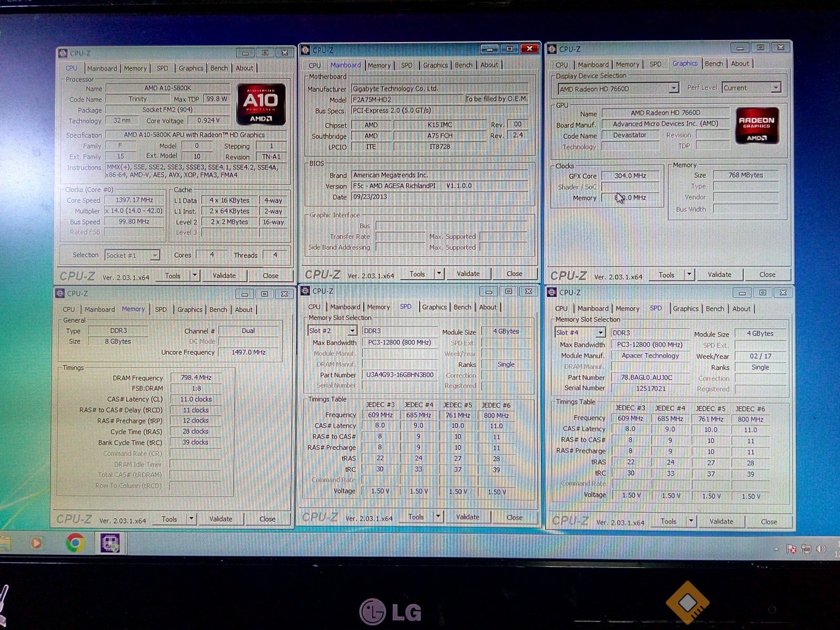This screenshot has height=630, width=840.
Task: Click Close in the Graphics window
Action: pyautogui.click(x=767, y=275)
